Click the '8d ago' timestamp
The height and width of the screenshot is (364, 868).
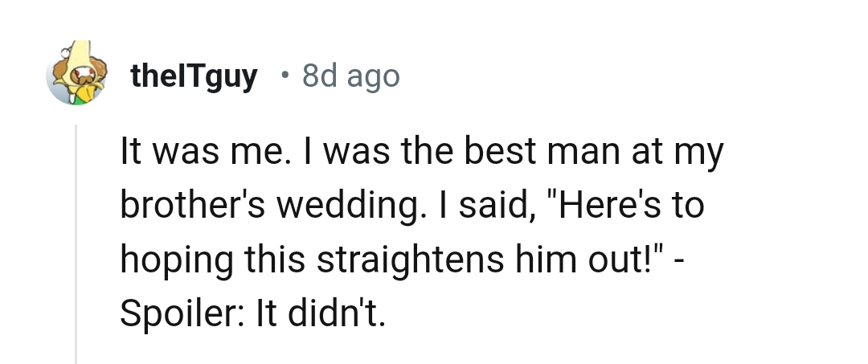point(350,76)
